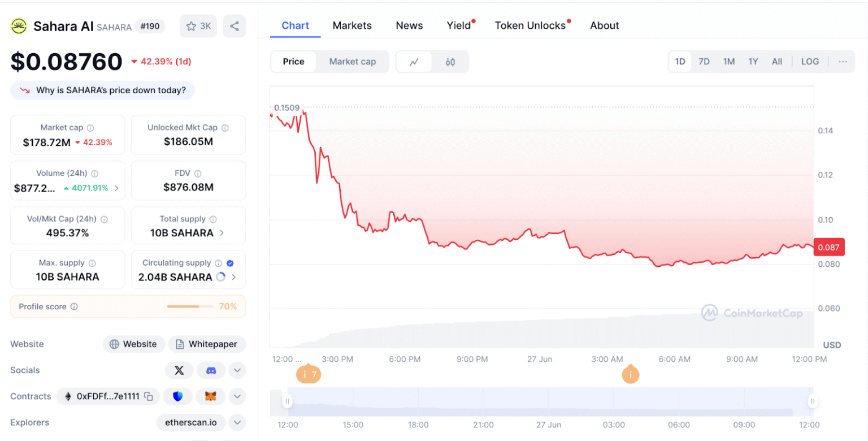Open the Markets tab
Image resolution: width=868 pixels, height=441 pixels.
352,25
